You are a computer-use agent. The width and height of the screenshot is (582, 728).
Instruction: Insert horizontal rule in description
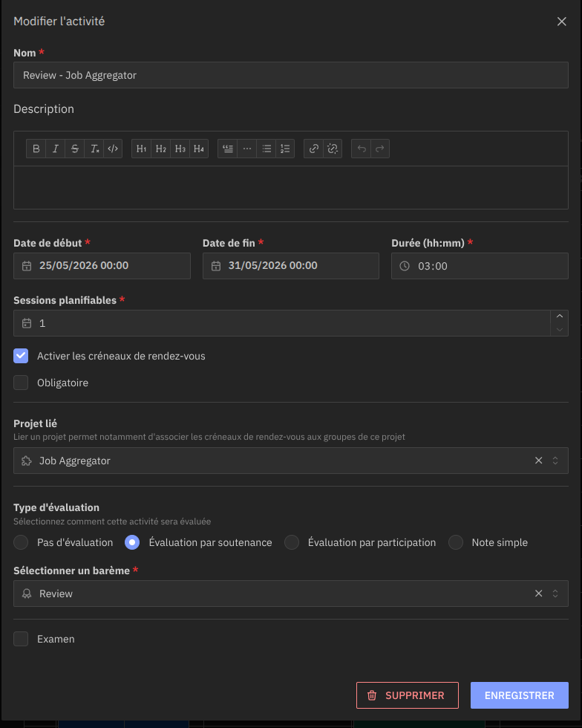coord(247,149)
